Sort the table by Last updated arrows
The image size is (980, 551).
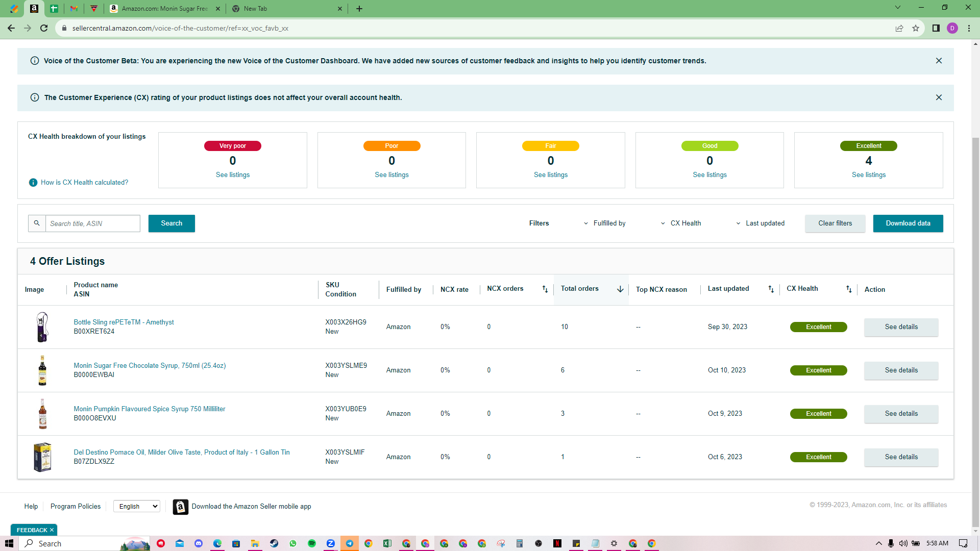771,289
